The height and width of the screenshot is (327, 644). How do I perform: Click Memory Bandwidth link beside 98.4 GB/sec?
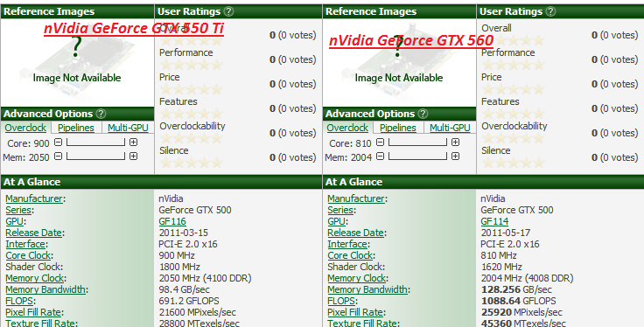45,289
